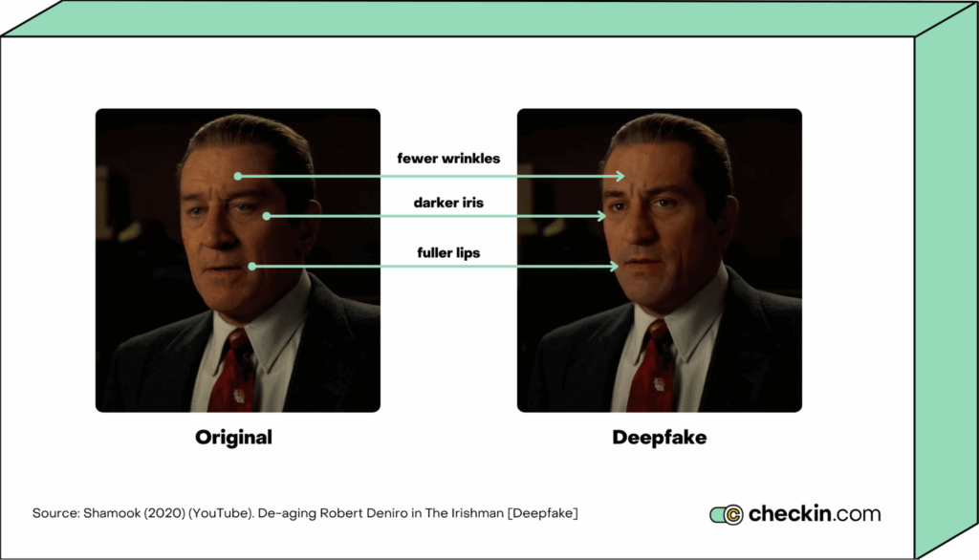
Task: Click the checkin.com logo icon
Action: (727, 515)
